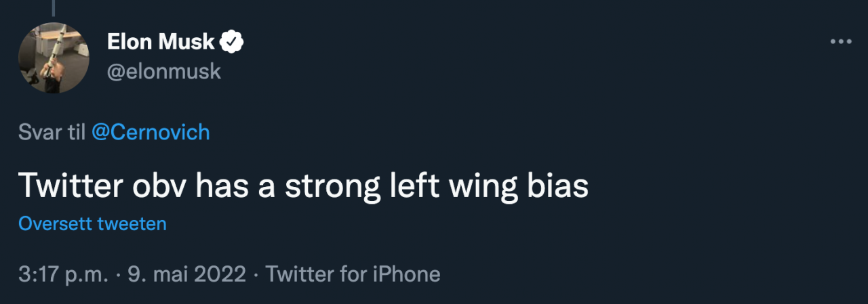Image resolution: width=868 pixels, height=304 pixels.
Task: Click the blue verified checkmark badge
Action: (x=233, y=43)
